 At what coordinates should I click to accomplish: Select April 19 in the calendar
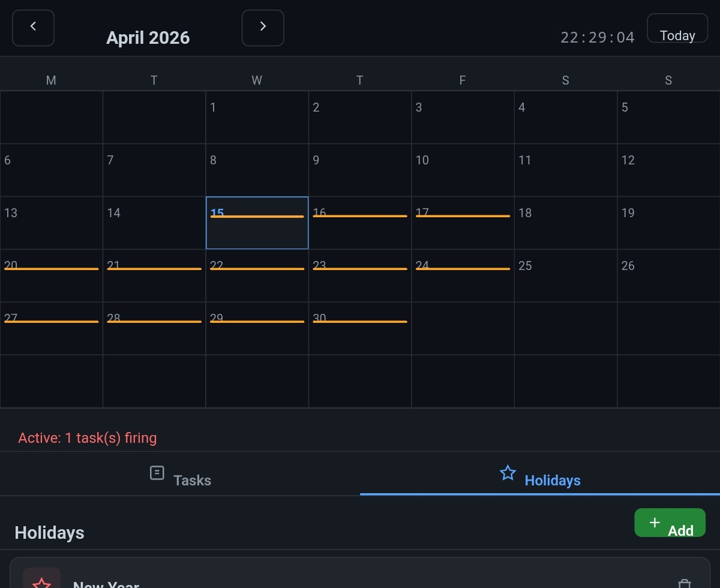tap(668, 223)
